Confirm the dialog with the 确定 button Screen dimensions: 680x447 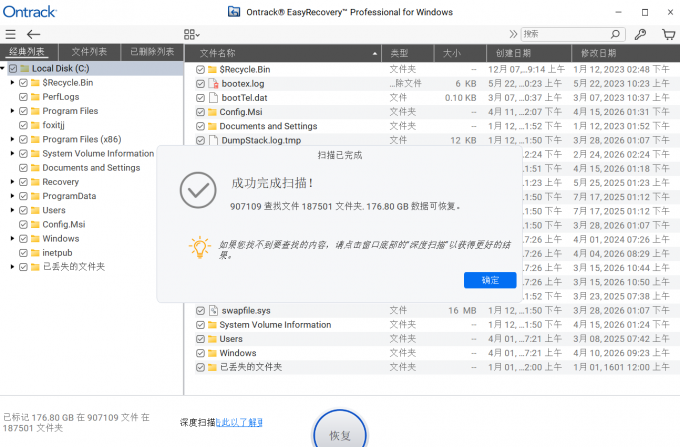coord(490,280)
